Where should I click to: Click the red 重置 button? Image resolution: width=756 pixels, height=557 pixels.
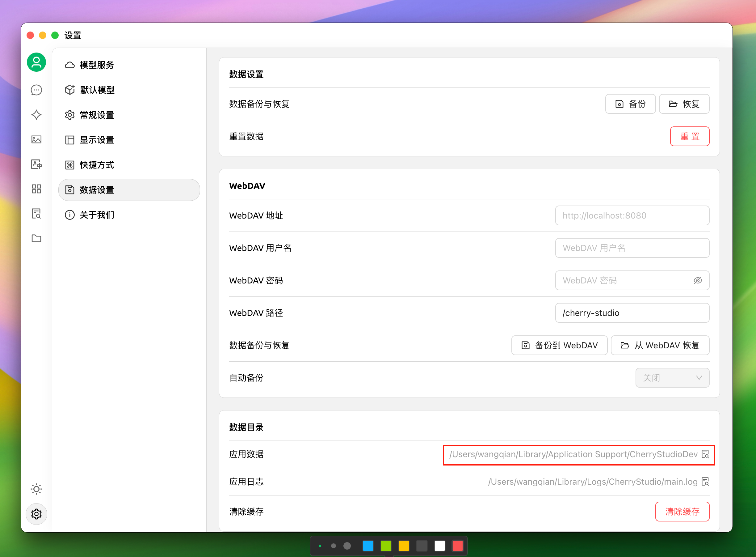tap(689, 136)
